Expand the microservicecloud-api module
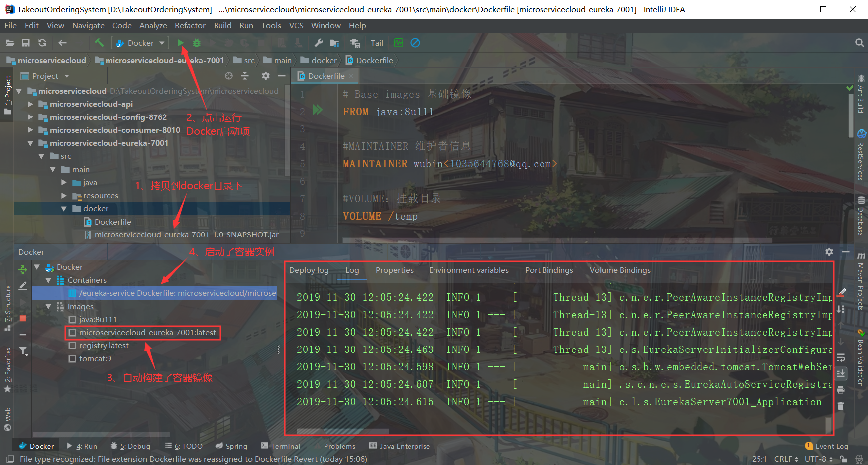 pyautogui.click(x=30, y=104)
